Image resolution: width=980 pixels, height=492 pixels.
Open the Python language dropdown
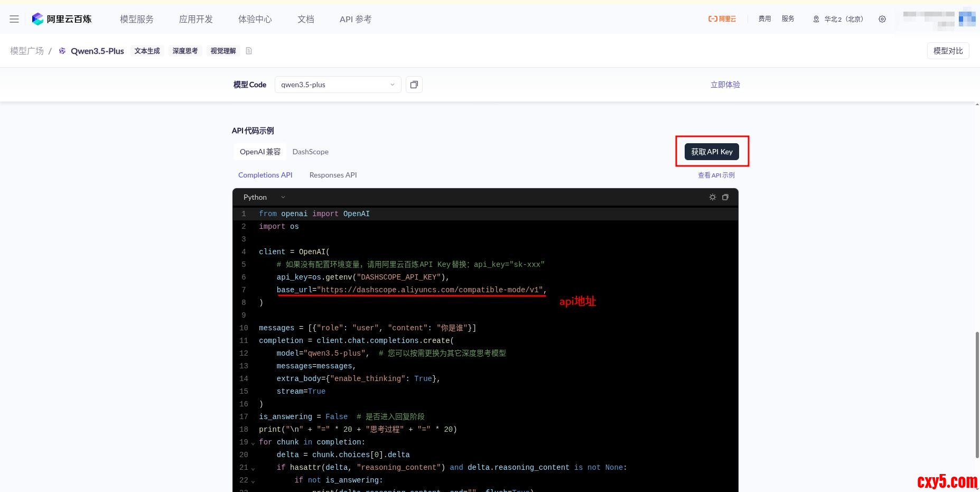pyautogui.click(x=264, y=197)
